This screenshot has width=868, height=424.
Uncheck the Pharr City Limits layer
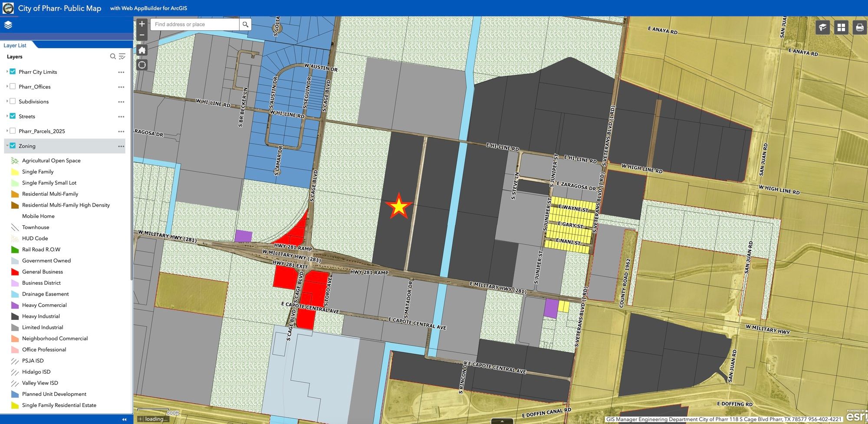coord(13,72)
